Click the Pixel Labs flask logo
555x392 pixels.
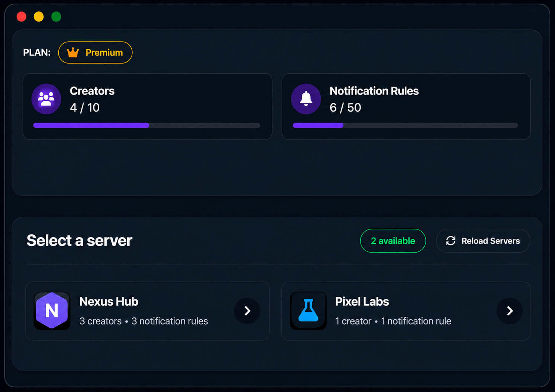[308, 311]
